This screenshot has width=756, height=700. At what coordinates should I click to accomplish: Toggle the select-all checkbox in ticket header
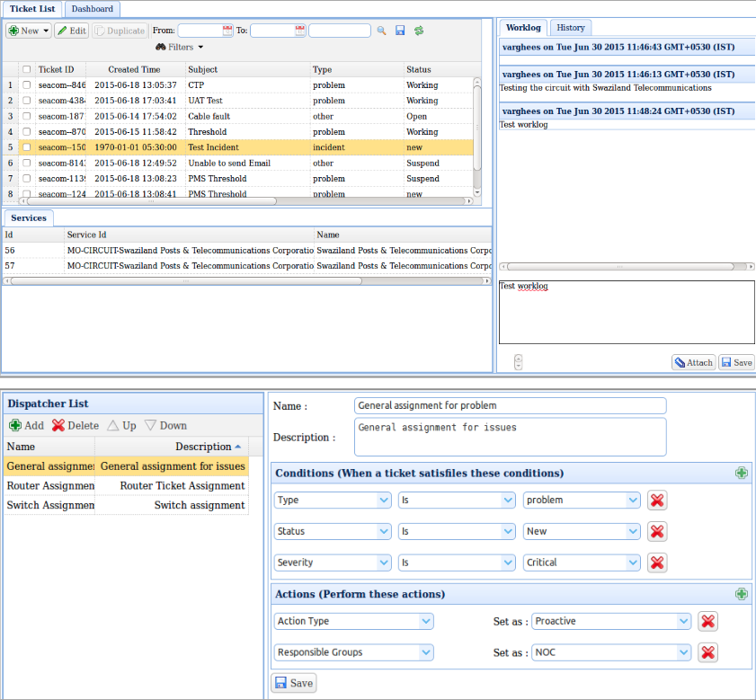pyautogui.click(x=27, y=69)
